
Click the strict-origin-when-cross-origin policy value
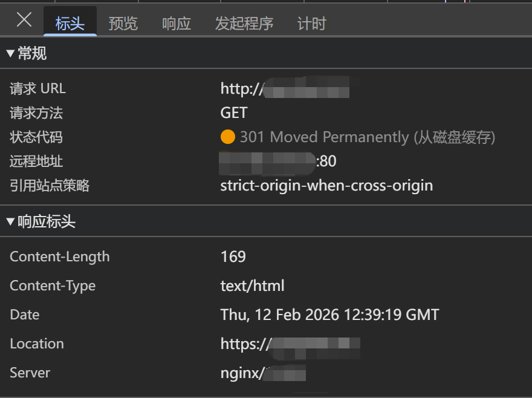[326, 186]
